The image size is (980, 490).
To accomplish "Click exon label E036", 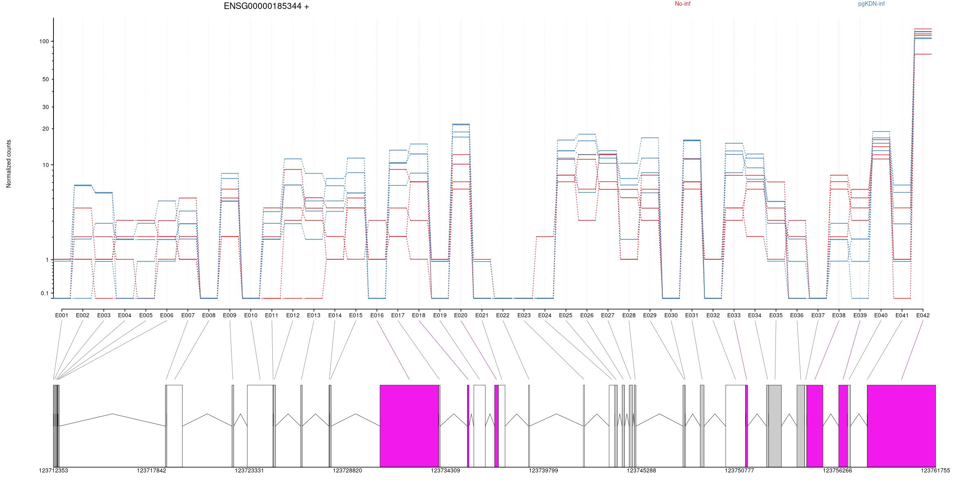I will point(797,315).
